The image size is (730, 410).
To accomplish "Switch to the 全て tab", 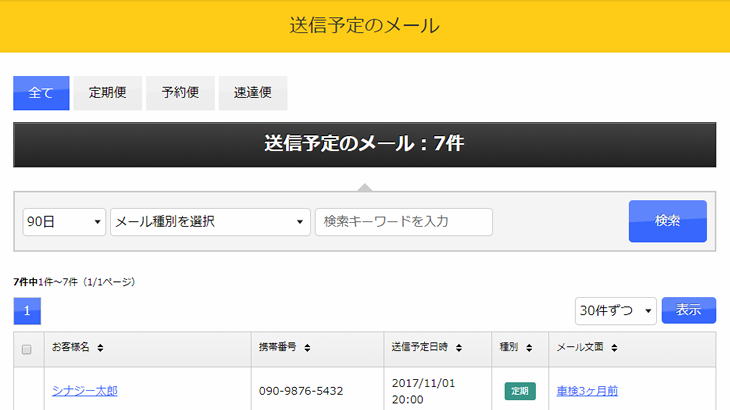I will [x=41, y=93].
